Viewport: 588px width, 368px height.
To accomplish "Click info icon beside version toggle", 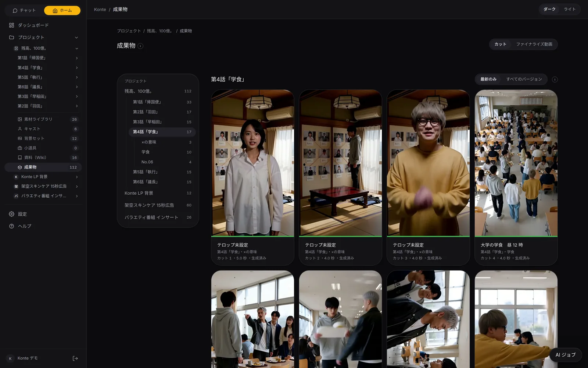I will coord(555,79).
